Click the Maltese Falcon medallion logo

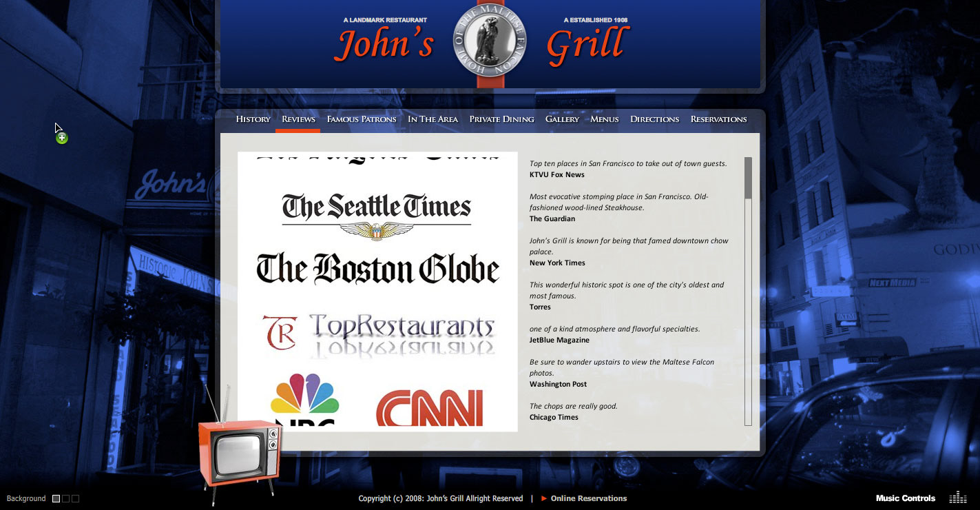[x=490, y=41]
